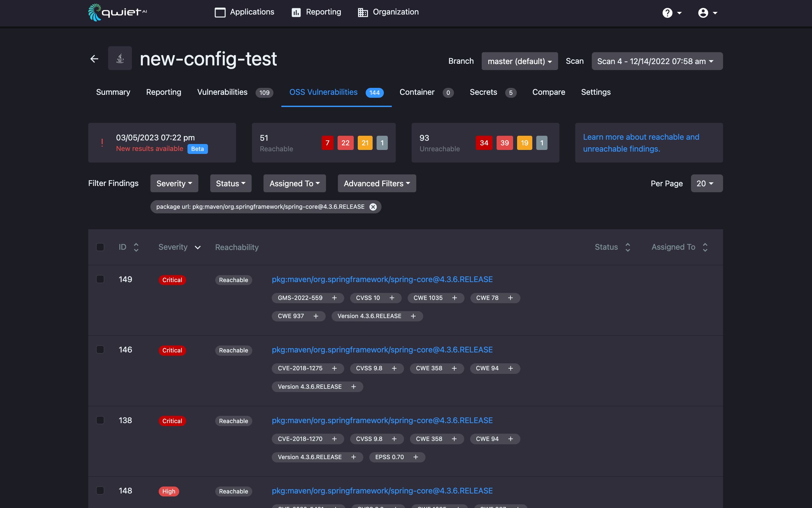Add CWE 937 tag in row 149
The image size is (812, 508).
tap(316, 316)
